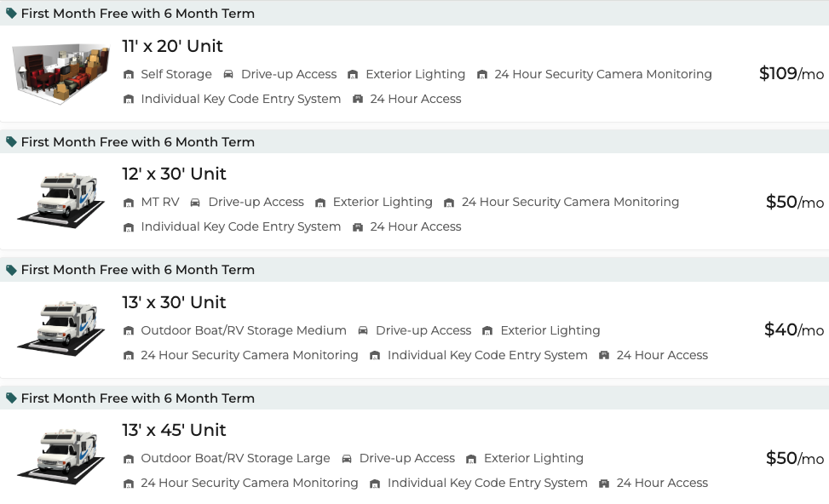This screenshot has height=504, width=829.
Task: Click the car icon beside Drive-up Access for 11' x 20'
Action: point(228,75)
